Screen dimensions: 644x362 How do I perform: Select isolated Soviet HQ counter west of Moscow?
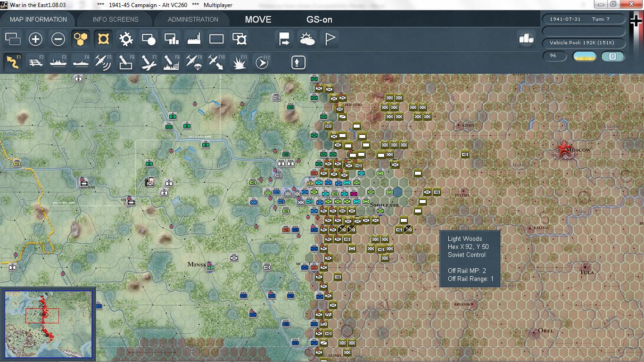[465, 155]
